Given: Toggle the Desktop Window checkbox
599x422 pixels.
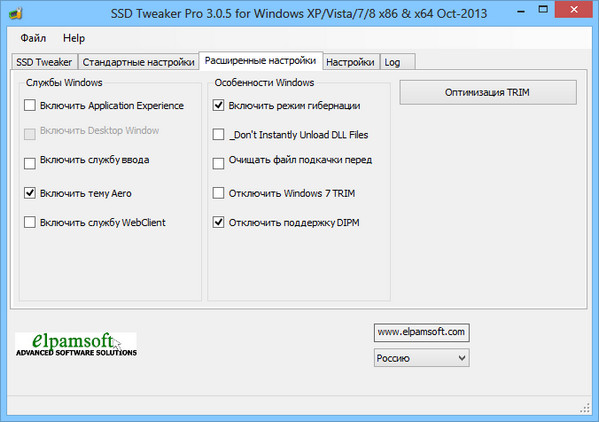Looking at the screenshot, I should click(x=30, y=134).
